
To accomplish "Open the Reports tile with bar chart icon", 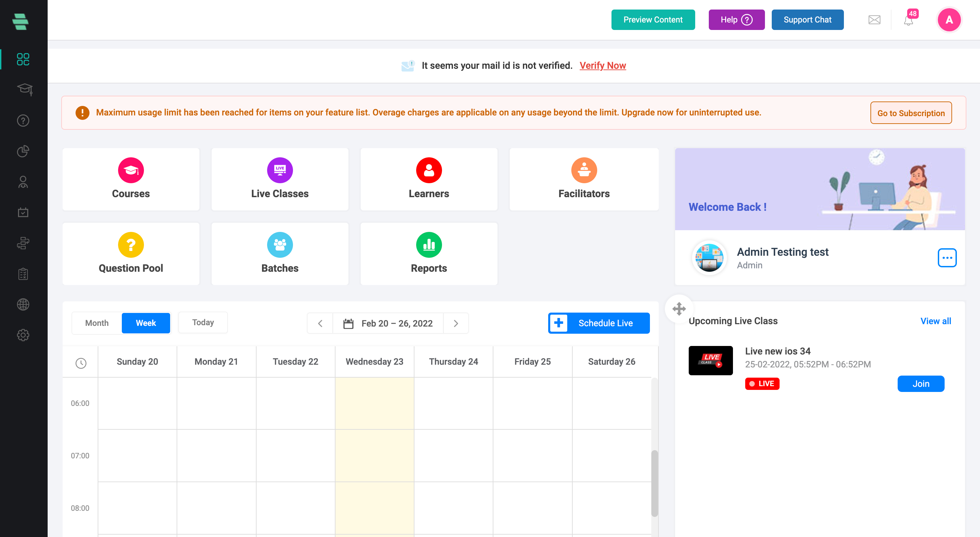I will tap(428, 253).
